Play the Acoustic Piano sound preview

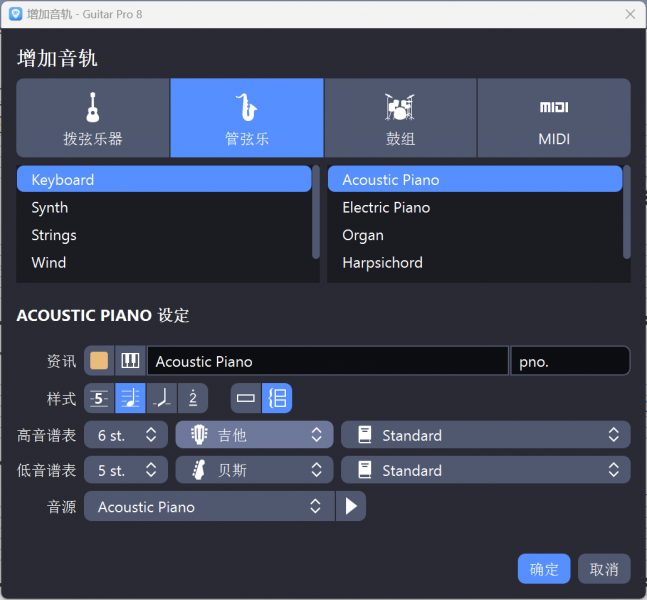(x=350, y=507)
